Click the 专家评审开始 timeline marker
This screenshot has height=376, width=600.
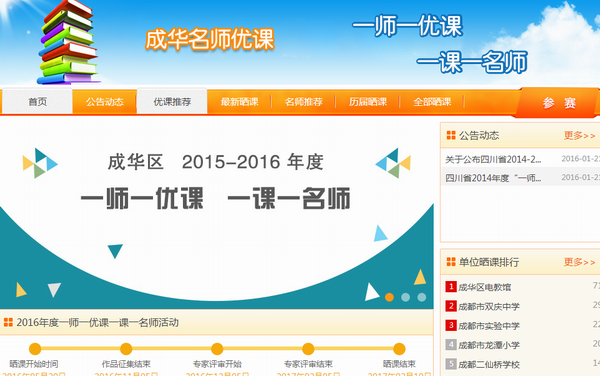[x=217, y=349]
